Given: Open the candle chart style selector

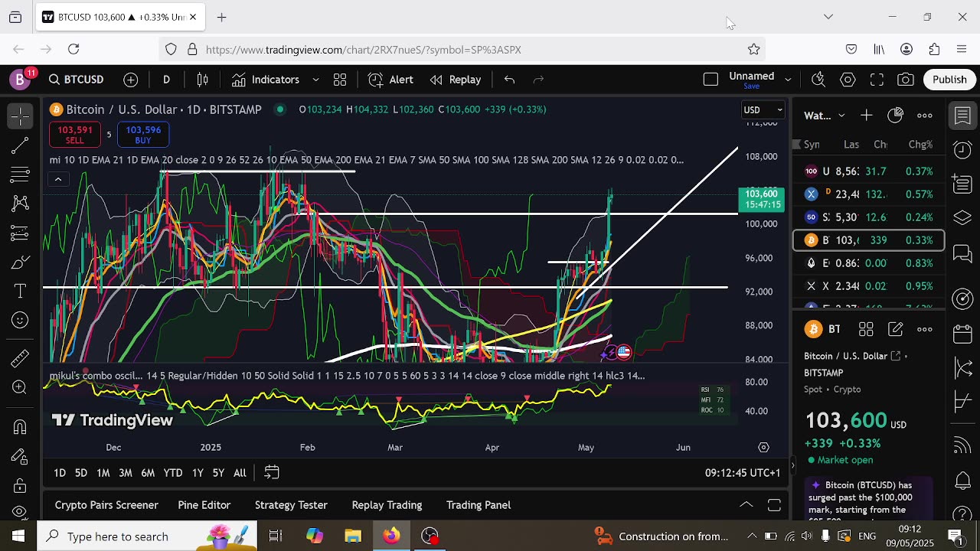Looking at the screenshot, I should pos(203,80).
